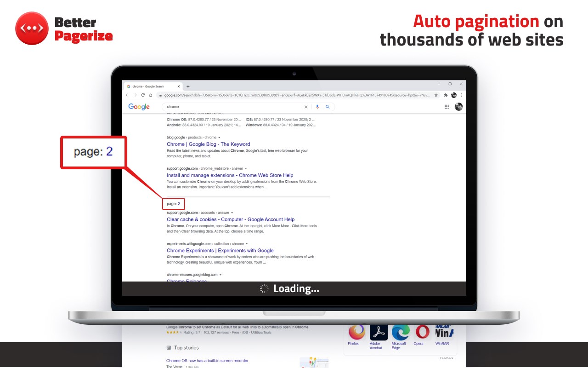Go to browser home page icon
588x368 pixels.
tap(151, 95)
